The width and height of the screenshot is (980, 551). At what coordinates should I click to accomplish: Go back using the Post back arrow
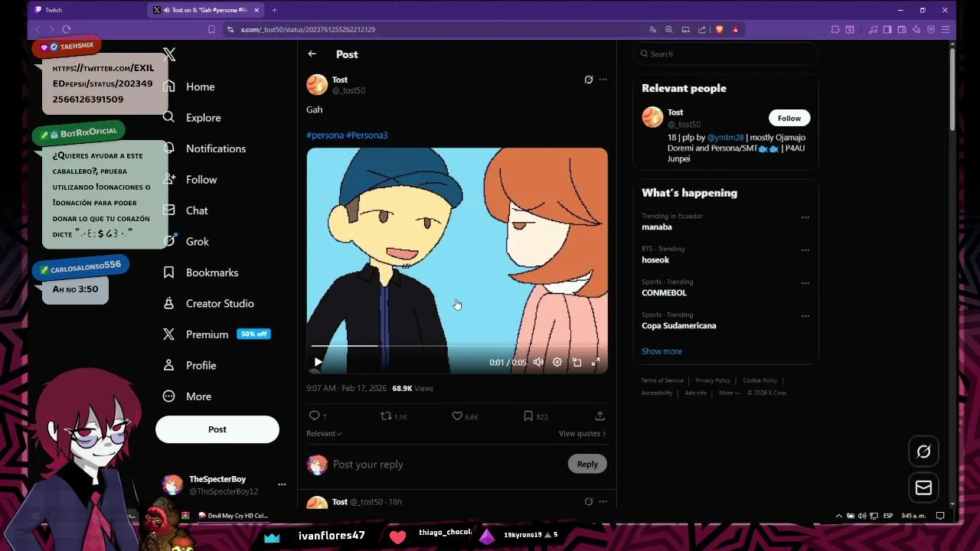(x=312, y=54)
